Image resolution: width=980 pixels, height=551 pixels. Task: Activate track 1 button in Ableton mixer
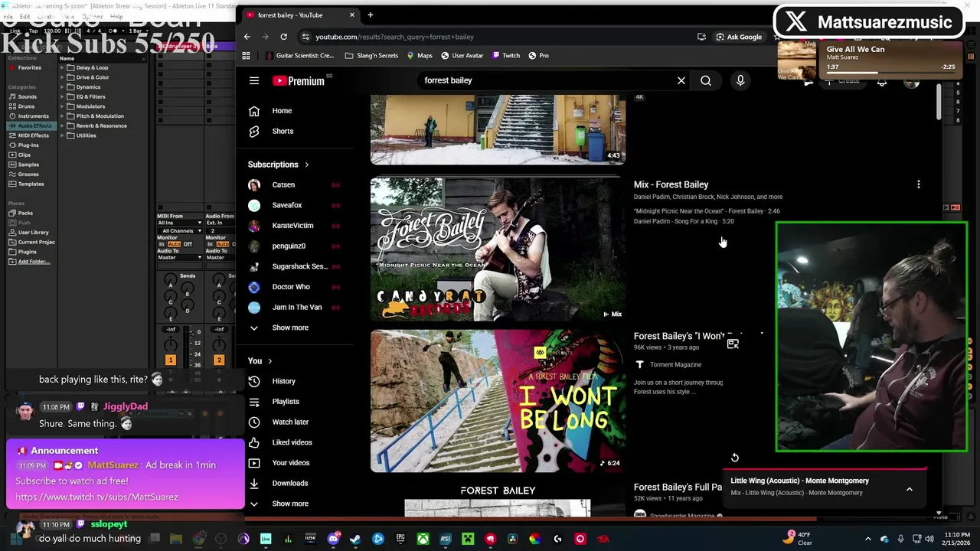(171, 360)
